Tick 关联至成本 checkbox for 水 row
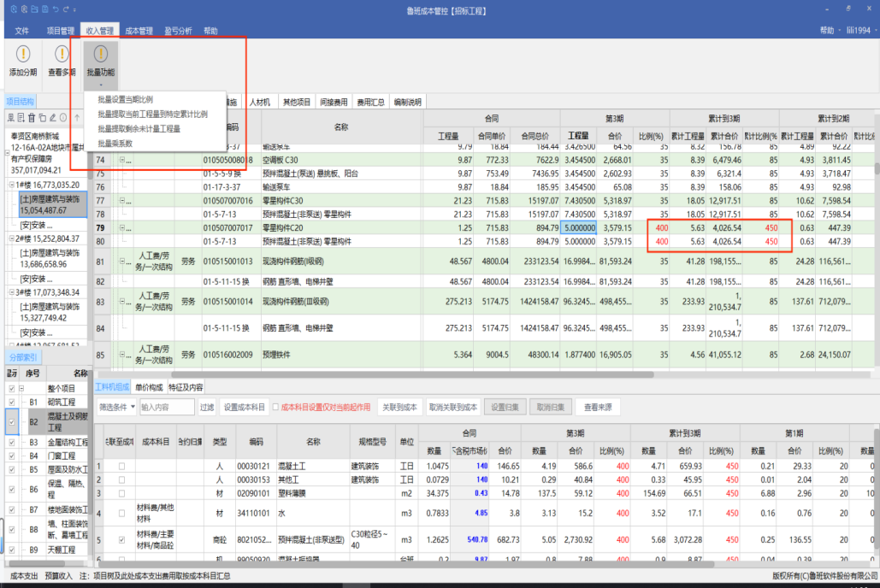 coord(121,513)
